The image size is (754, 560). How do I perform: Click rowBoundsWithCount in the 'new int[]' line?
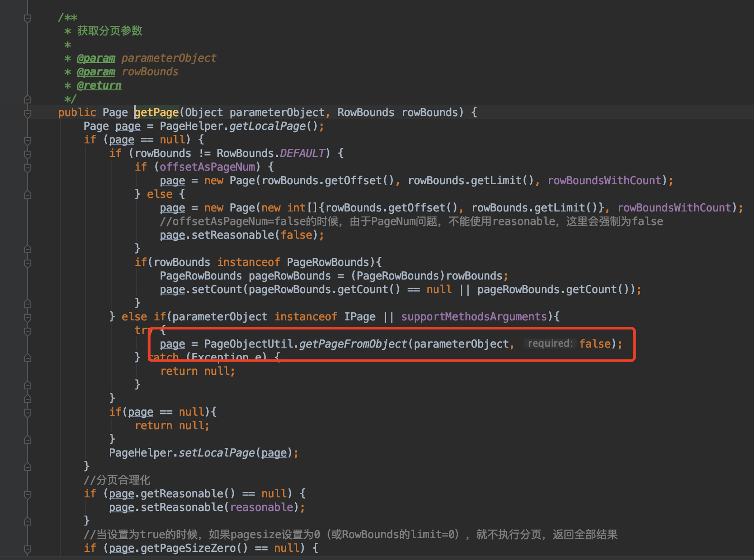675,207
